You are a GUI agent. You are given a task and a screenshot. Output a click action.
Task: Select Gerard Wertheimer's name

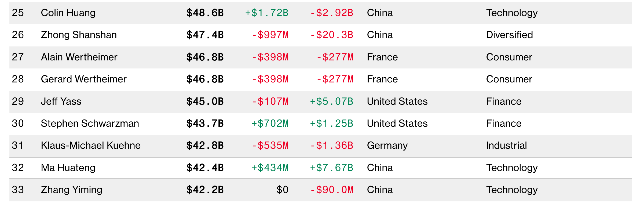83,79
